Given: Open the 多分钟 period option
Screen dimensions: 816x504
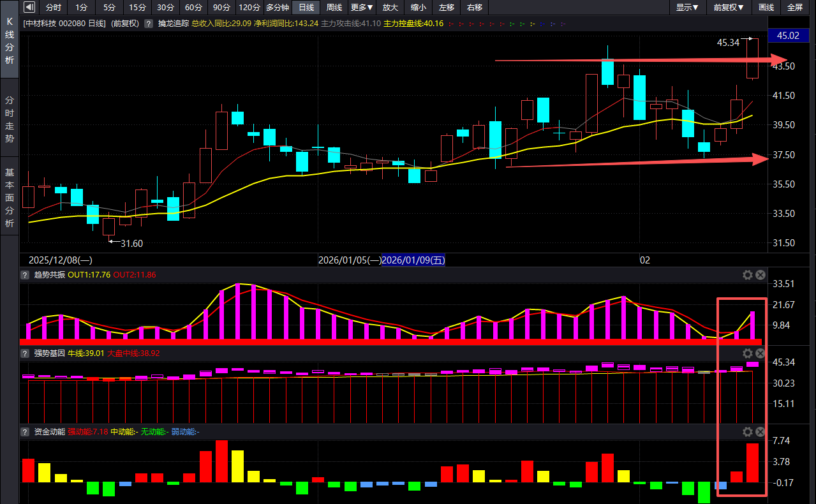Looking at the screenshot, I should pyautogui.click(x=278, y=8).
